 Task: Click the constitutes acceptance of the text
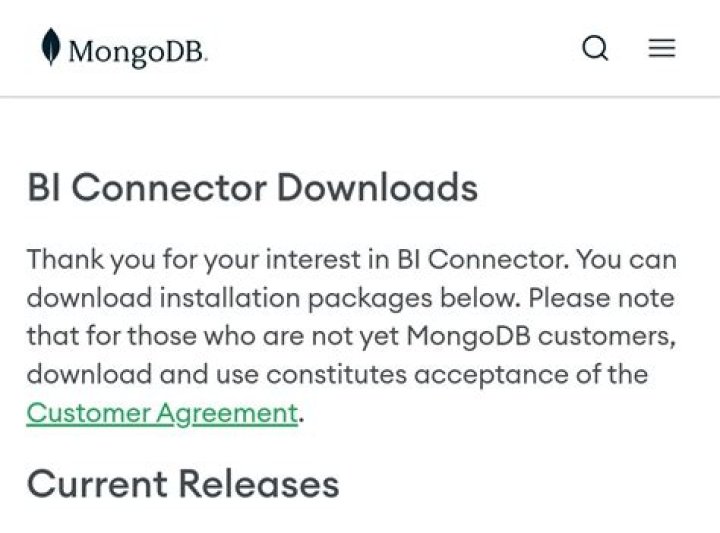click(457, 375)
